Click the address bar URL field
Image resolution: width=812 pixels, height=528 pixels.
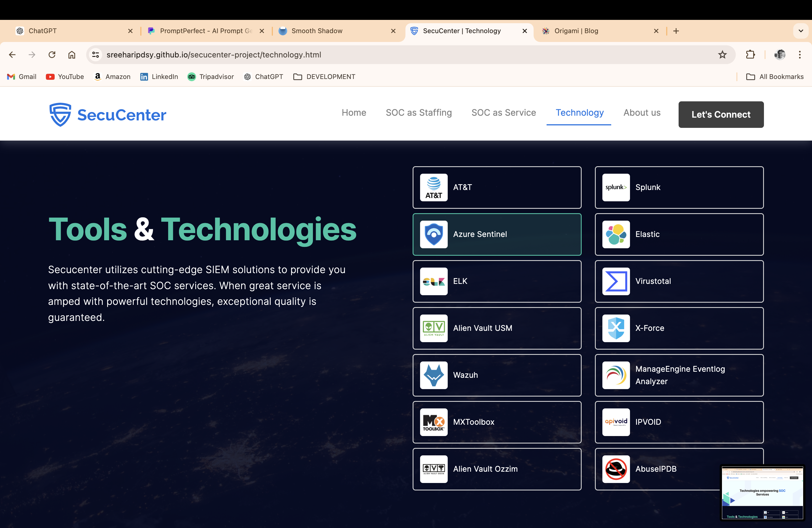(x=375, y=55)
